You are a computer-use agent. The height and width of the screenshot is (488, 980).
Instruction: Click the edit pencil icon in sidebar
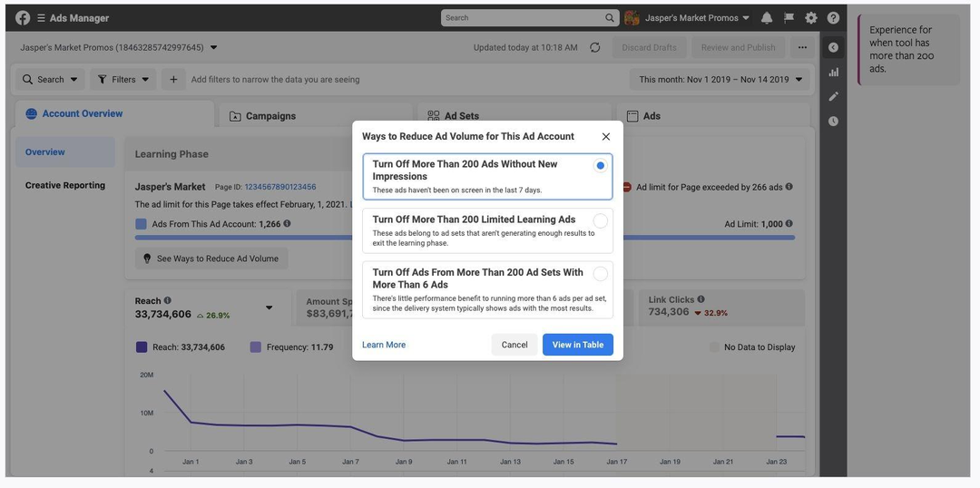(833, 96)
